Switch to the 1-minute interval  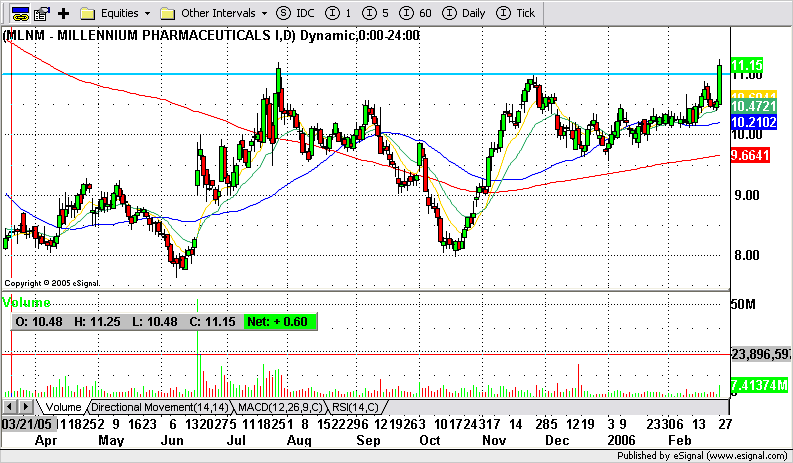tap(338, 13)
